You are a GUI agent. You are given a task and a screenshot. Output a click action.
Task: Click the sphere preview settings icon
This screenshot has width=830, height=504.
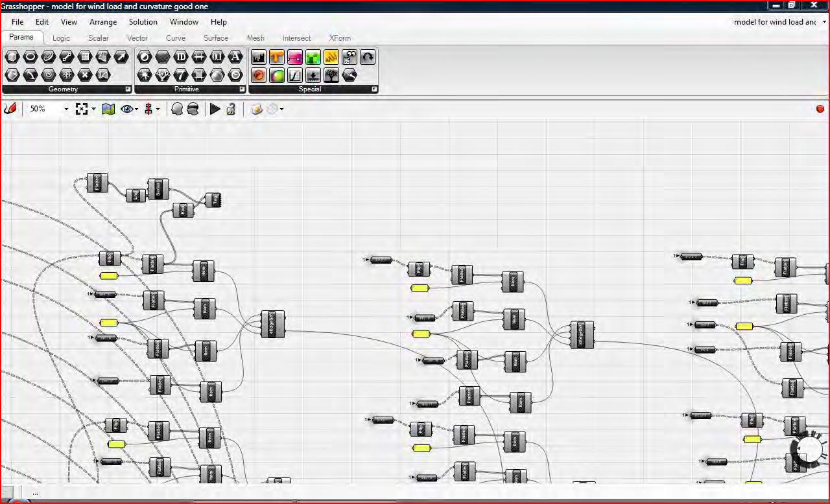pos(257,109)
